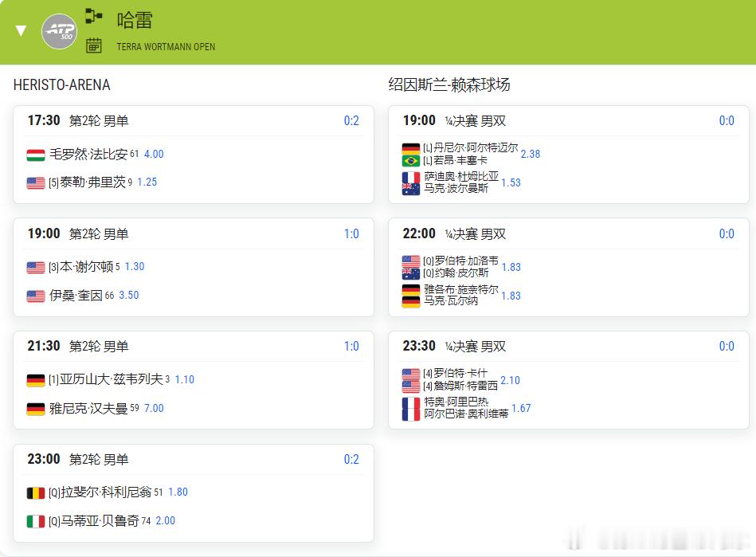Screen dimensions: 756x557
Task: Click Italy flag beside 马蒂亚·贝鲁奇
Action: pos(36,521)
